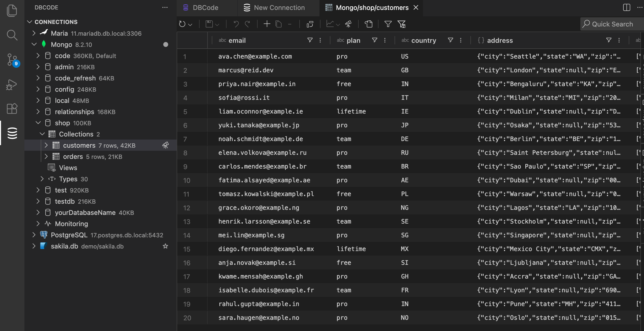Screen dimensions: 644x331
Task: Click the export data icon in toolbar
Action: 368,24
